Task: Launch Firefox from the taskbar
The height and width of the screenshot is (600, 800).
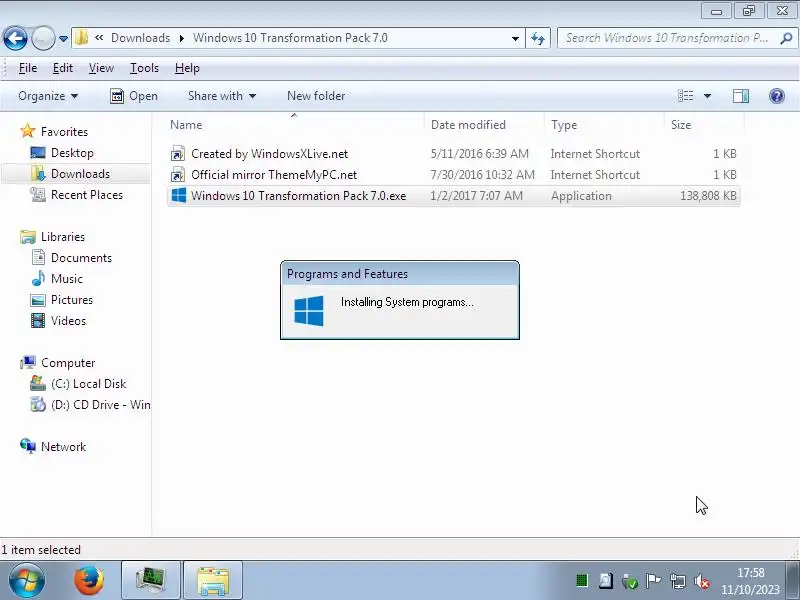Action: pos(89,581)
